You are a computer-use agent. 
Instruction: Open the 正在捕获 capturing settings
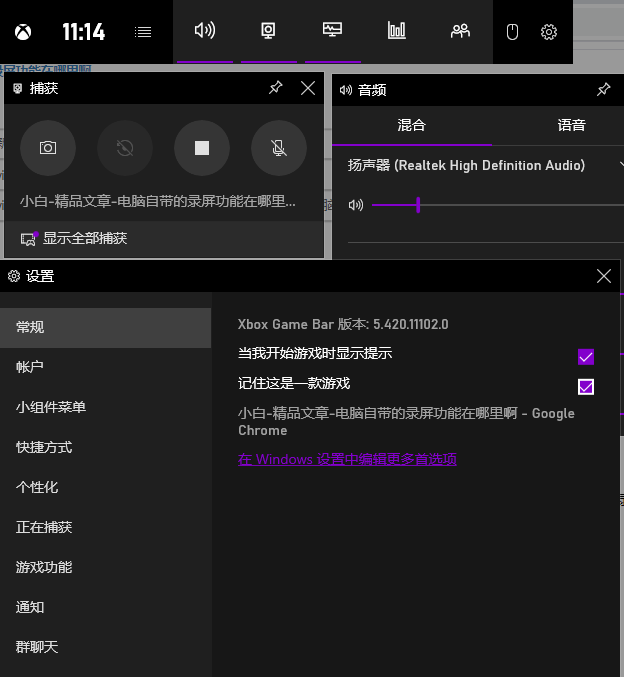click(105, 527)
